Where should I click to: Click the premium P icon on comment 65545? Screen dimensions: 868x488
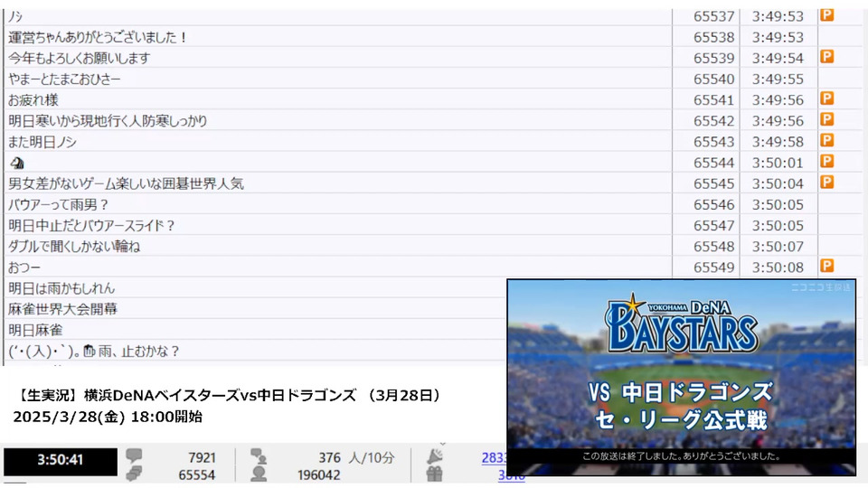(x=827, y=183)
